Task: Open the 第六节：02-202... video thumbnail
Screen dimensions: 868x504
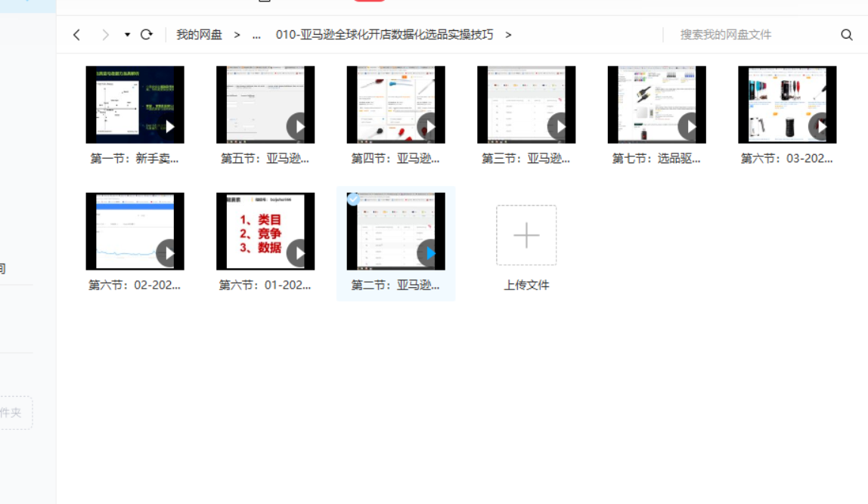Action: tap(135, 231)
